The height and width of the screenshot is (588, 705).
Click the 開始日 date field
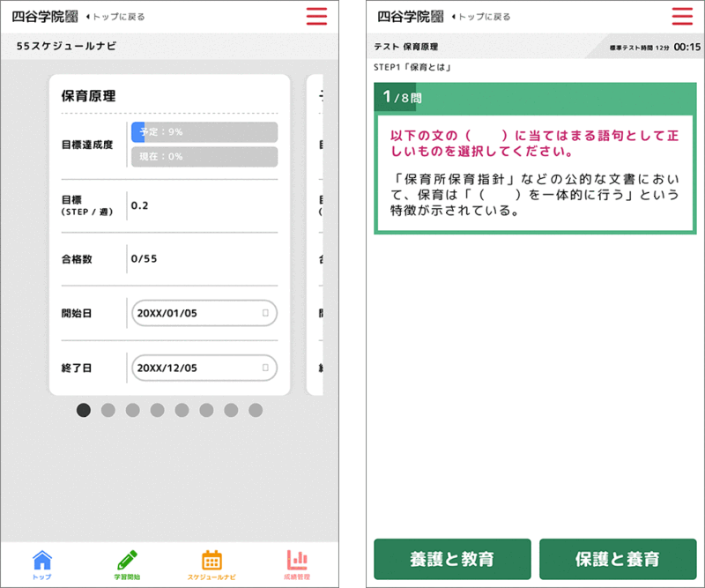[x=198, y=313]
